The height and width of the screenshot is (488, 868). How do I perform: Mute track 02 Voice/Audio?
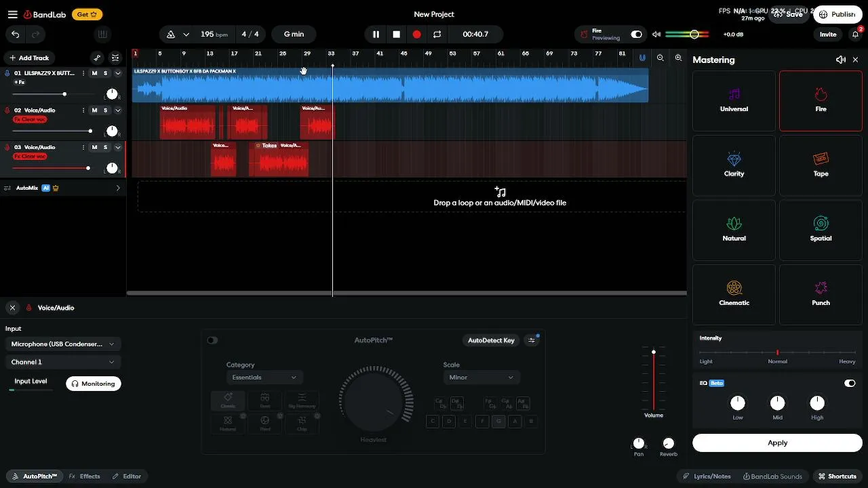pos(94,110)
